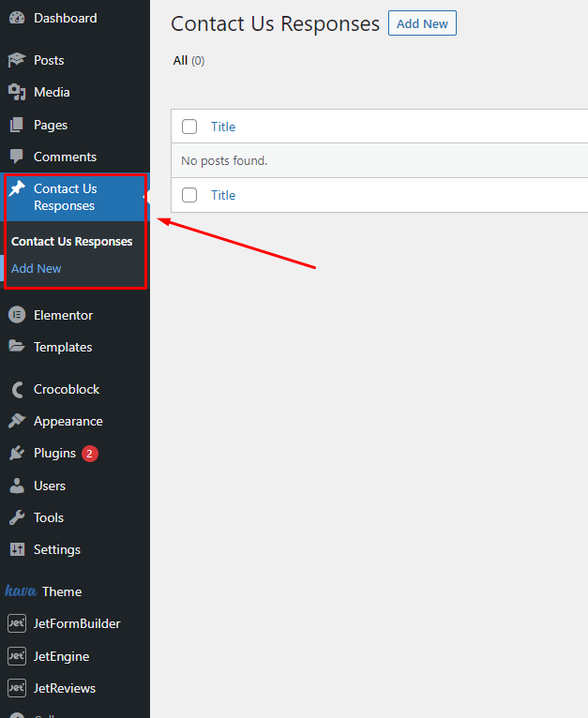
Task: Sort by Title in table header
Action: [223, 127]
